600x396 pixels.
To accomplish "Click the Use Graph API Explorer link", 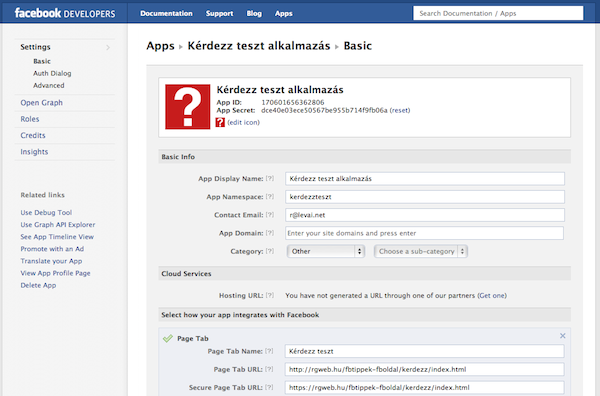I will 58,225.
